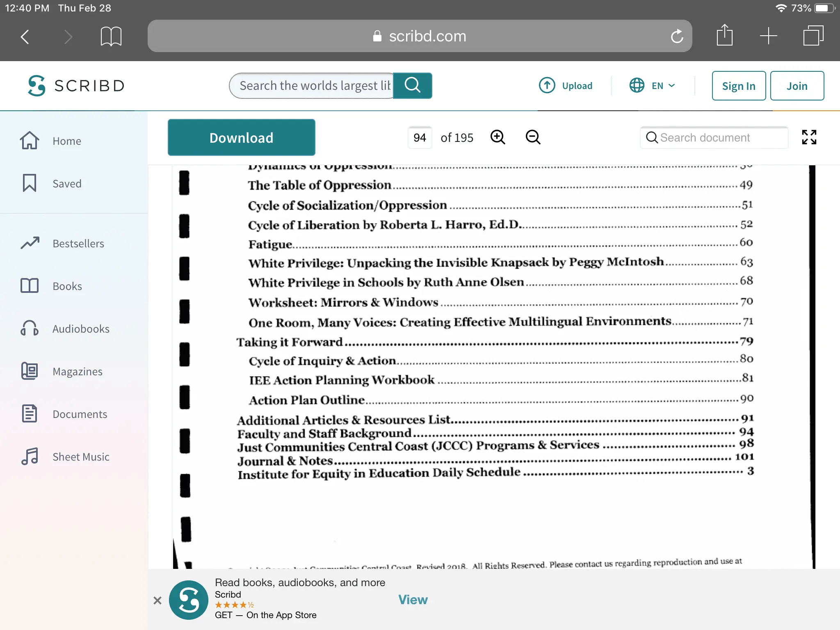840x630 pixels.
Task: Tap View on app store banner
Action: pyautogui.click(x=413, y=600)
